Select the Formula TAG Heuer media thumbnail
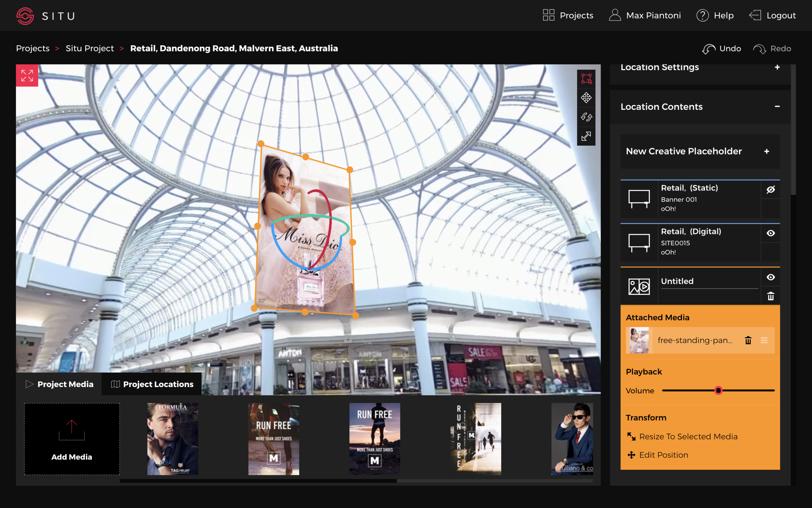 [172, 439]
